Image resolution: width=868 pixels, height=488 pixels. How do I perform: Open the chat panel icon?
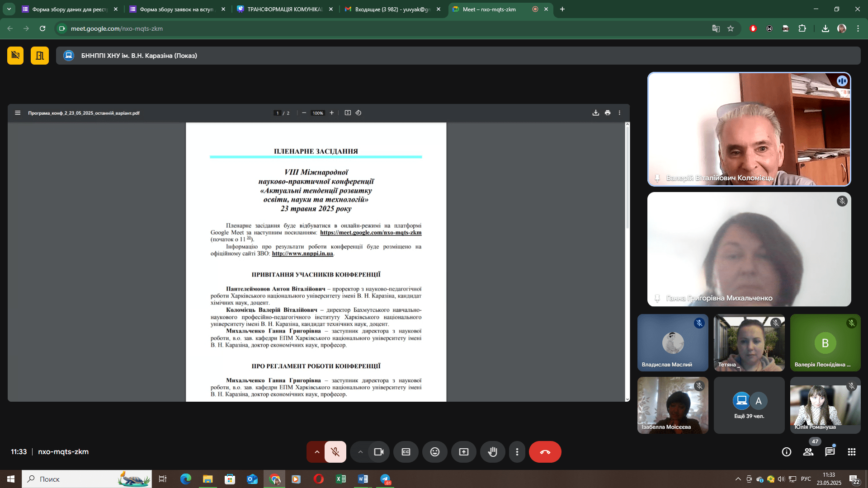tap(830, 452)
